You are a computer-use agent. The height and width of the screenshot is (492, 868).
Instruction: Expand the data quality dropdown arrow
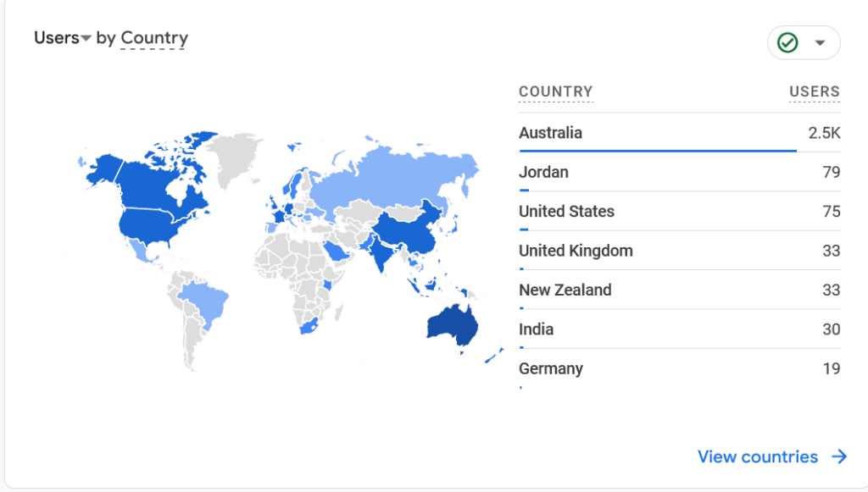click(820, 42)
